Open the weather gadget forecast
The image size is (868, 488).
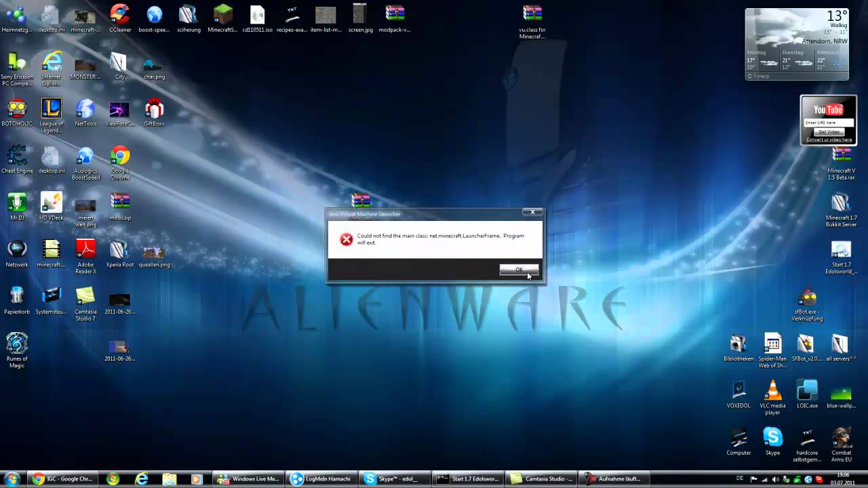point(797,44)
